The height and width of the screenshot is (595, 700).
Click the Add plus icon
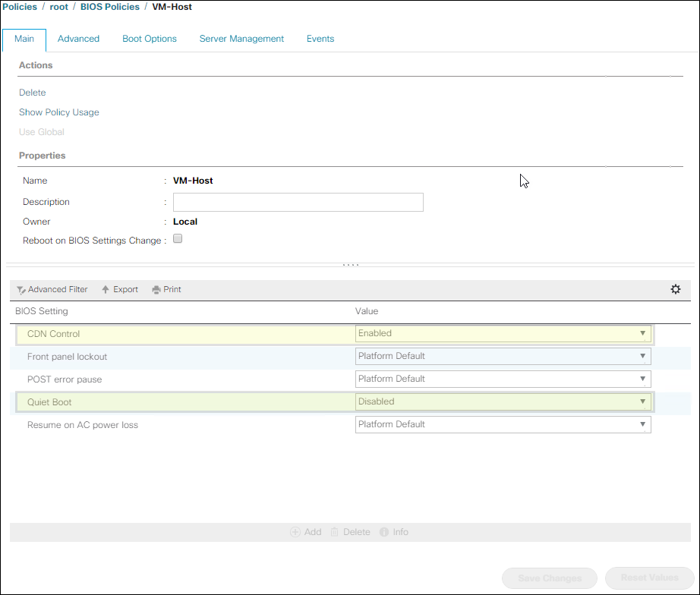coord(295,532)
